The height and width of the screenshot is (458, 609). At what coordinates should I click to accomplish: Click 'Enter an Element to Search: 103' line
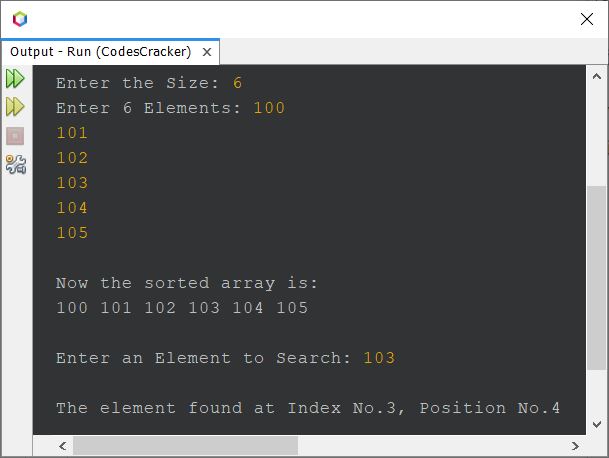pyautogui.click(x=226, y=358)
